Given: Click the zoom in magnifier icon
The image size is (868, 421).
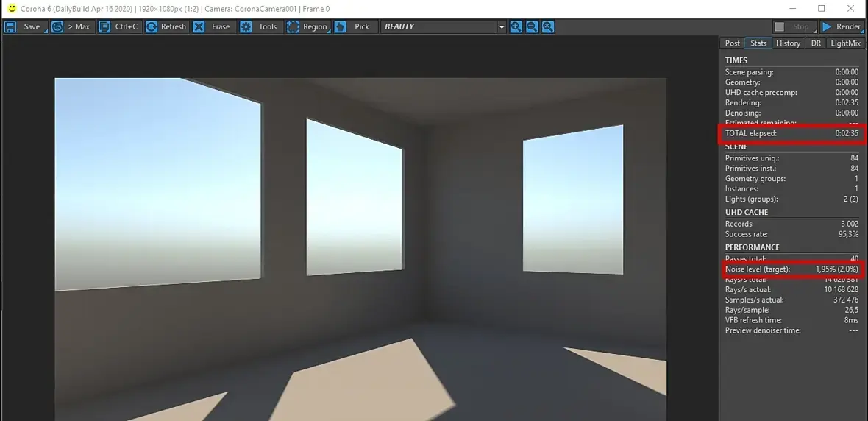Looking at the screenshot, I should pos(516,26).
